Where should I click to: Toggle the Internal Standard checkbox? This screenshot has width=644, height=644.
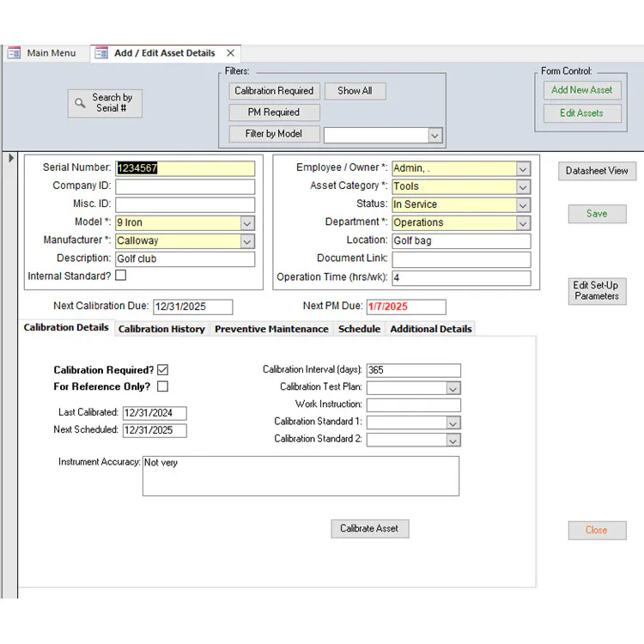click(x=121, y=275)
